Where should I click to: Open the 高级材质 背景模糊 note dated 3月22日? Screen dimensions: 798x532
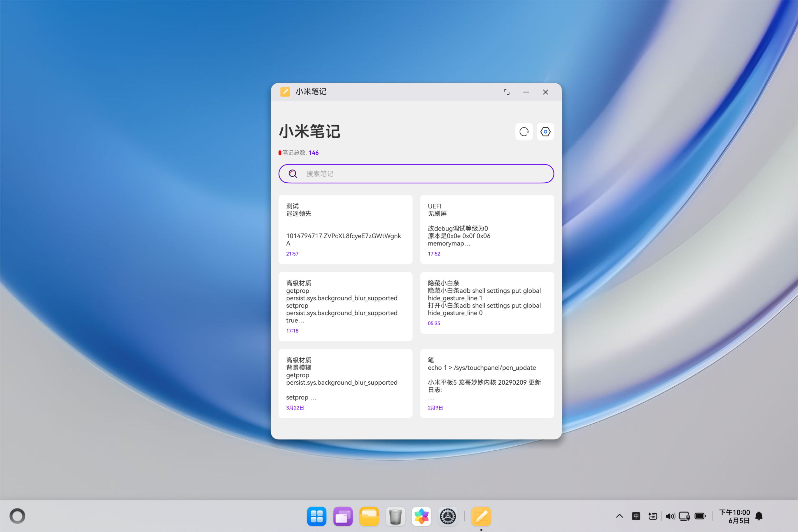(x=345, y=383)
